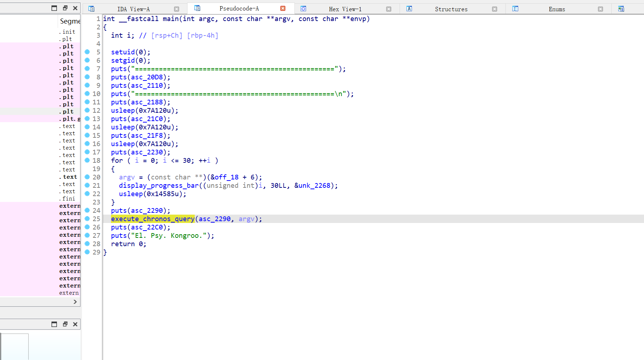Click the Structures tab icon

[409, 9]
